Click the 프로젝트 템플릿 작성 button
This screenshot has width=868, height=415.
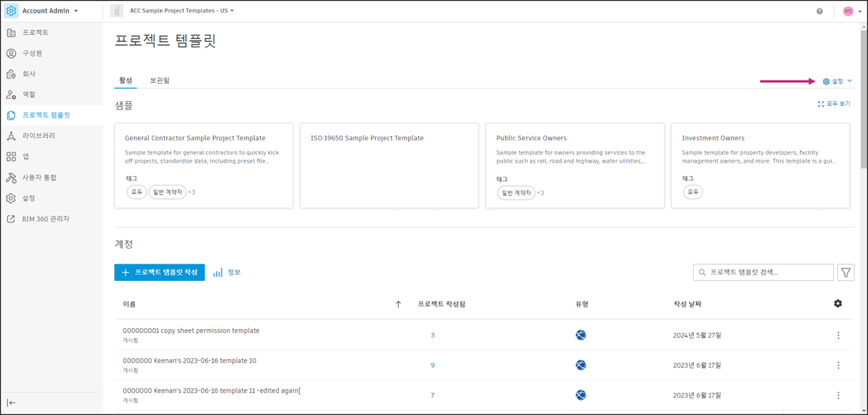pyautogui.click(x=159, y=272)
